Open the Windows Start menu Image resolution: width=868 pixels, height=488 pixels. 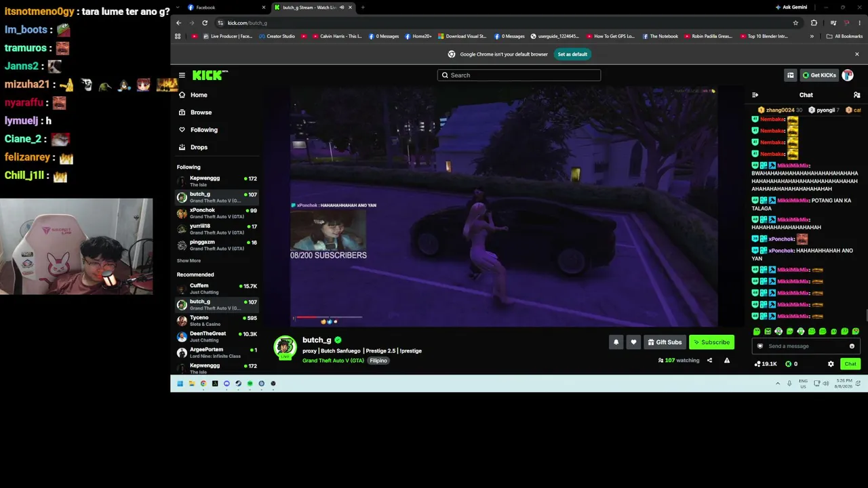coord(180,384)
